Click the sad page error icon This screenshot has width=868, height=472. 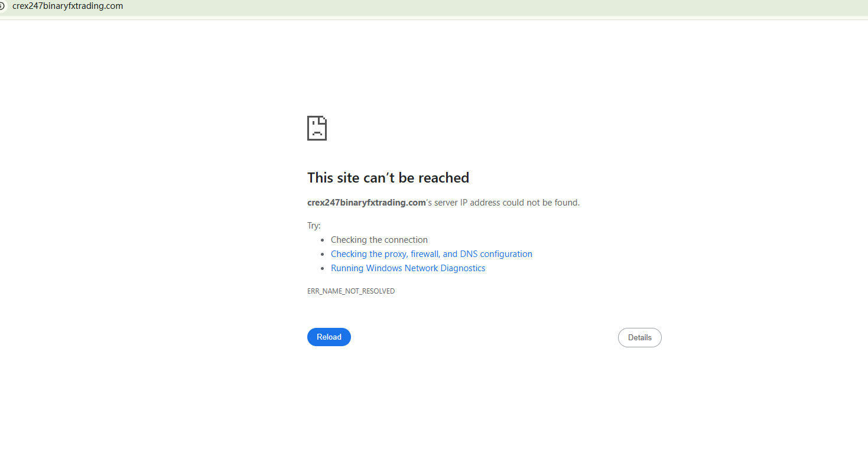tap(317, 128)
